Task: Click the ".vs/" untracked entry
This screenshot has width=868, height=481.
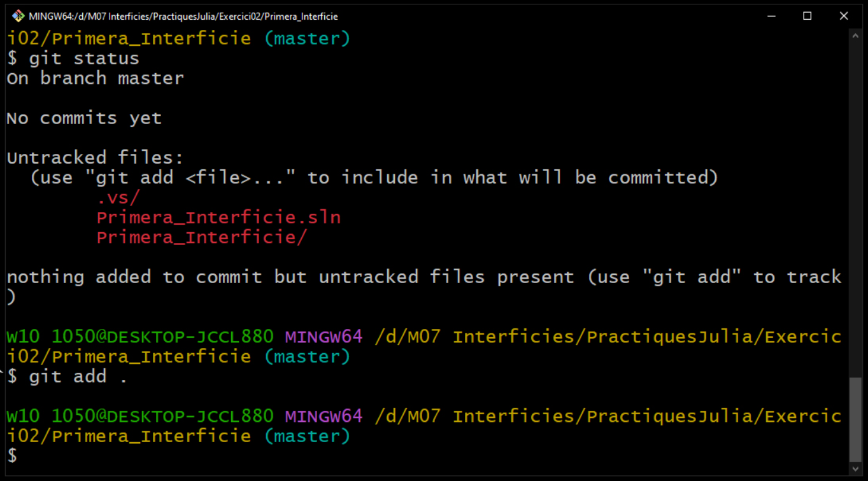Action: click(x=118, y=198)
